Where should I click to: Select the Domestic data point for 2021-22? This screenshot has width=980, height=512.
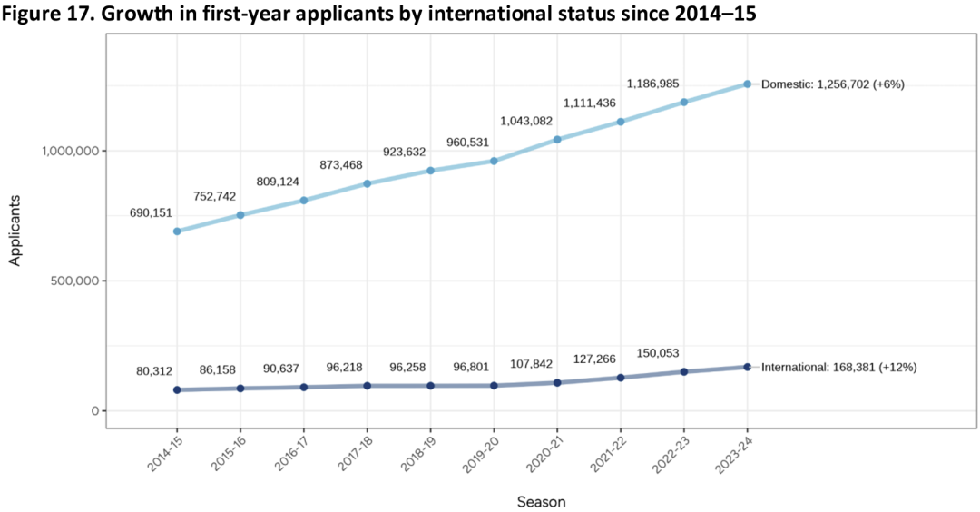621,122
